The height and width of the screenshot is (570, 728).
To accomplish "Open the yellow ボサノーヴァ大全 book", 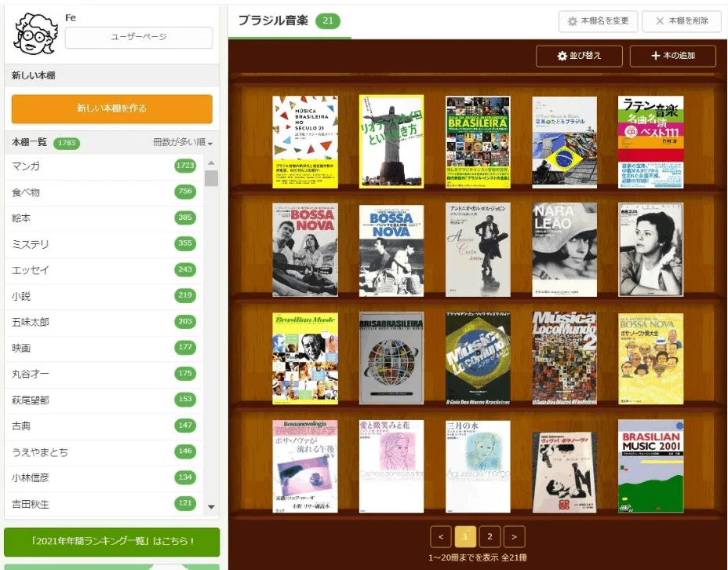I will (x=650, y=359).
